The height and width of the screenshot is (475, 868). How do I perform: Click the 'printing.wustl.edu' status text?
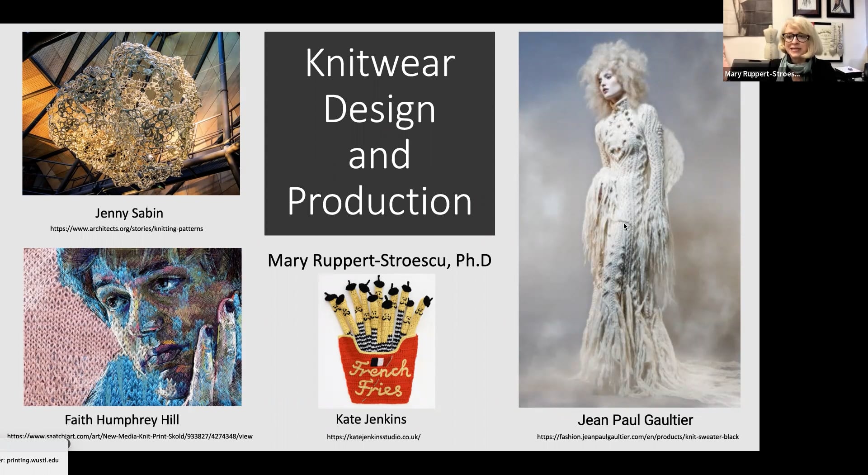coord(33,461)
